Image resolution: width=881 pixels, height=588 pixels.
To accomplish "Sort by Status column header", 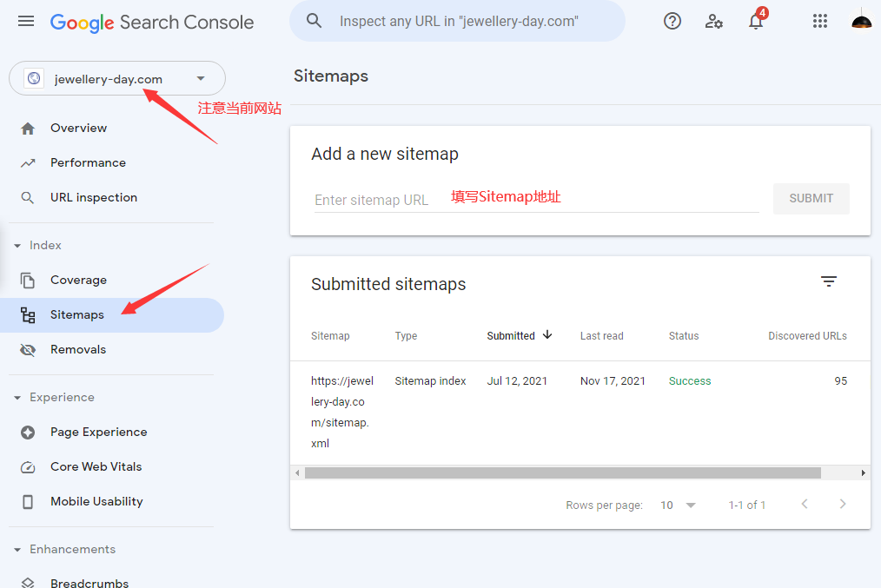I will (683, 336).
